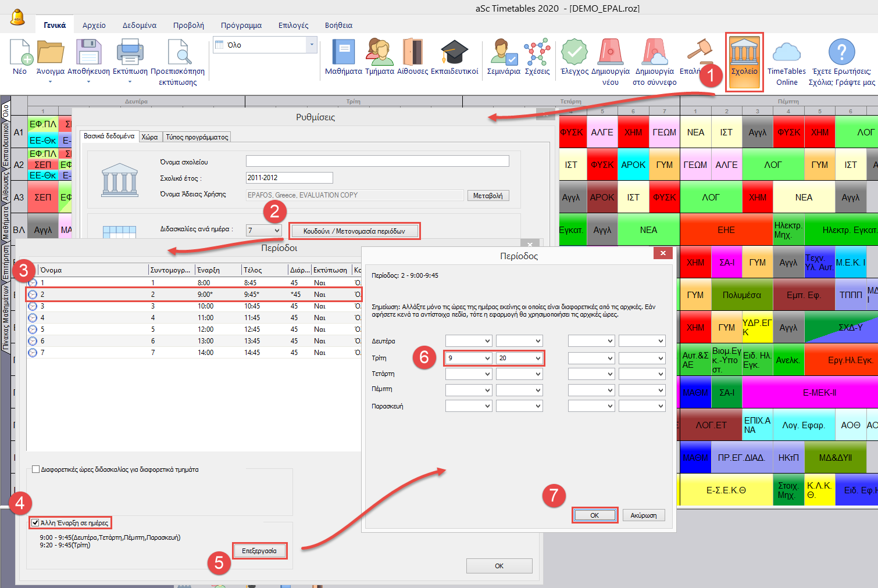Click the Αποθήκευση (Save) floppy disk icon
This screenshot has height=588, width=878.
[x=88, y=52]
